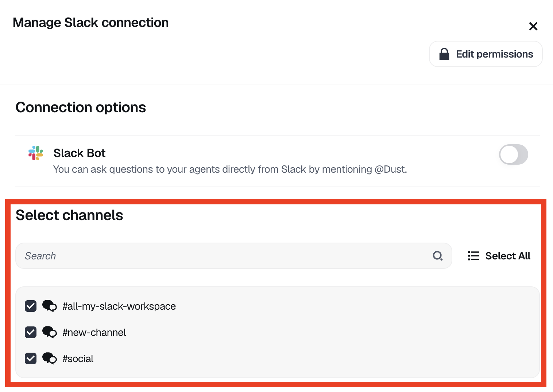This screenshot has width=553, height=392.
Task: Click the lock icon on Edit permissions
Action: pyautogui.click(x=444, y=54)
